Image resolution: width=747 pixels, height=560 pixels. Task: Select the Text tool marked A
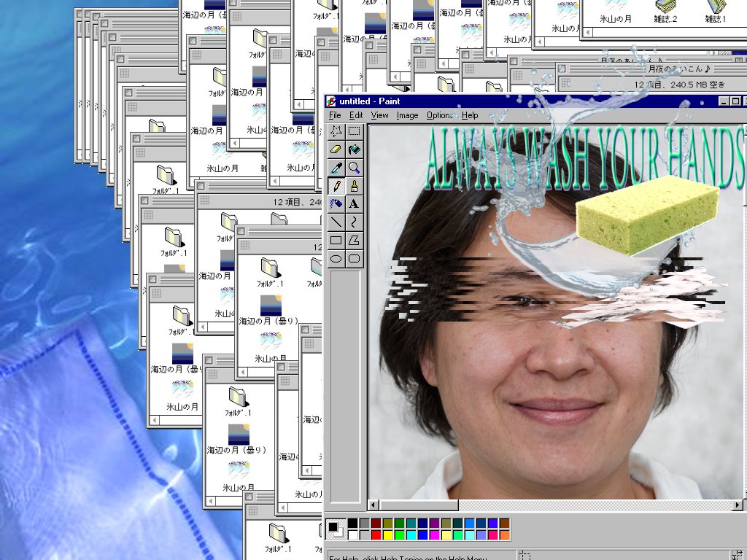(354, 204)
